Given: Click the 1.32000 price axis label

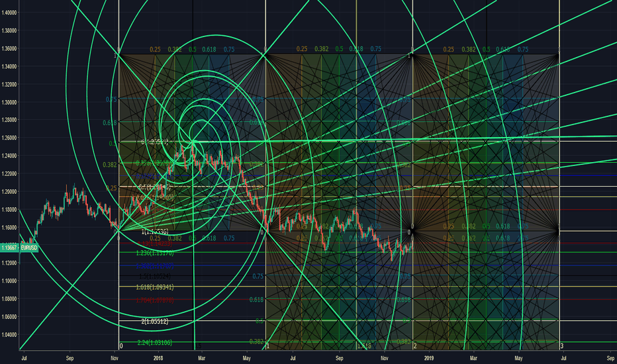Looking at the screenshot, I should [9, 84].
